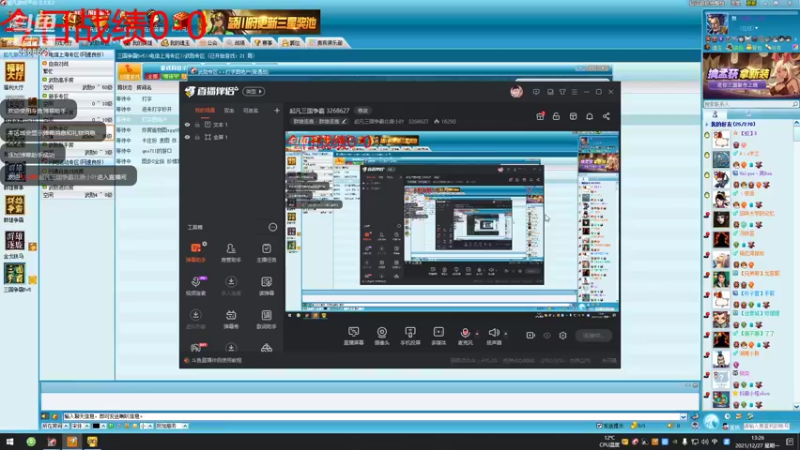Screen dimensions: 800x450
Task: Collapse the 工具箱 toolbox panel
Action: [x=272, y=227]
